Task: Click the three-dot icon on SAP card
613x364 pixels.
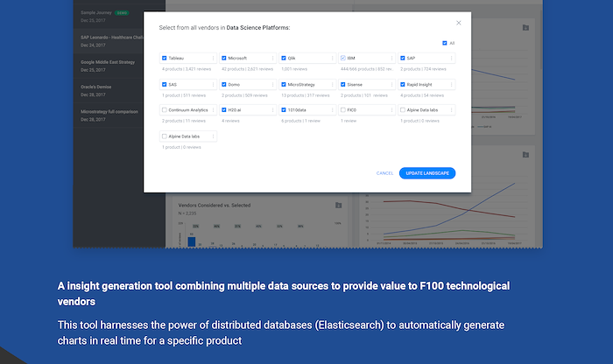Action: pos(452,59)
